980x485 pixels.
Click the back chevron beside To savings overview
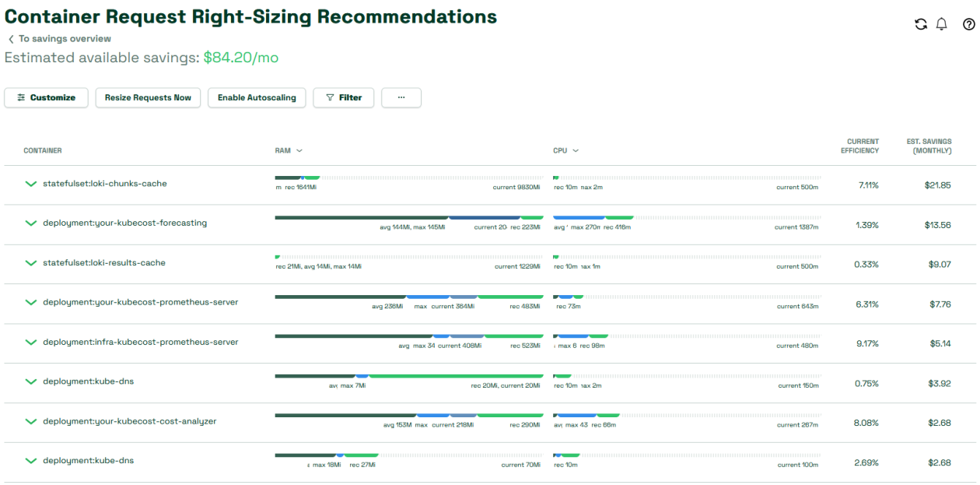[x=9, y=38]
